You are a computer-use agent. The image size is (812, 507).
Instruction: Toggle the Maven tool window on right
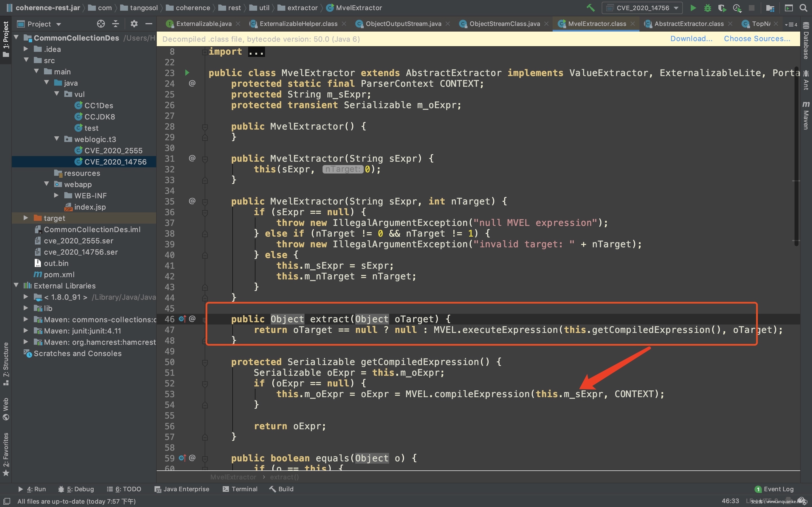(806, 116)
